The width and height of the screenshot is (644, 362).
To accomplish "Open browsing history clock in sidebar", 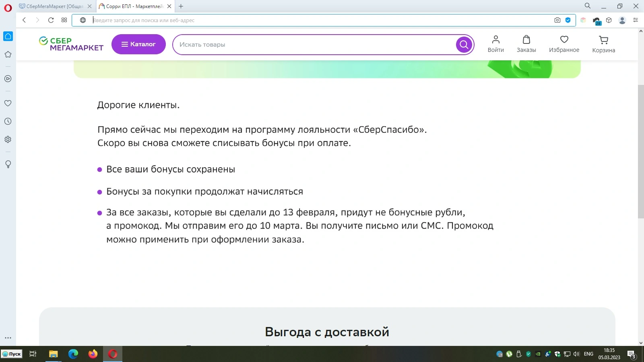I will pyautogui.click(x=8, y=121).
